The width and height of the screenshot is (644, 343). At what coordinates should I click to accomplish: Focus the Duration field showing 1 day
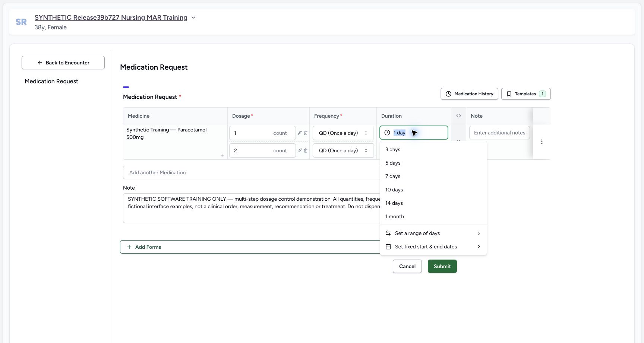[414, 133]
